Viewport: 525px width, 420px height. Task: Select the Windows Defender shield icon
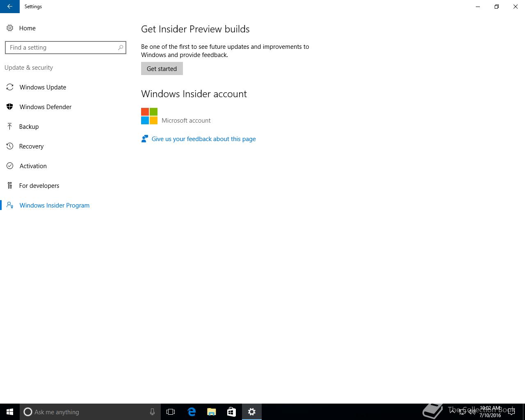(10, 107)
